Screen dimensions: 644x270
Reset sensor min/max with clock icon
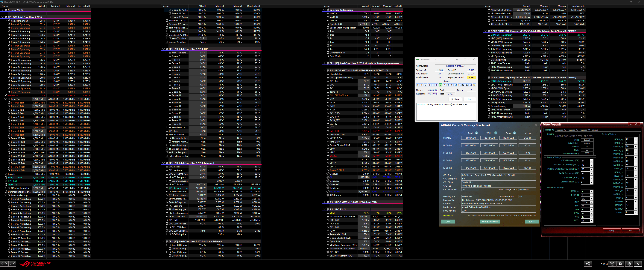point(612,264)
